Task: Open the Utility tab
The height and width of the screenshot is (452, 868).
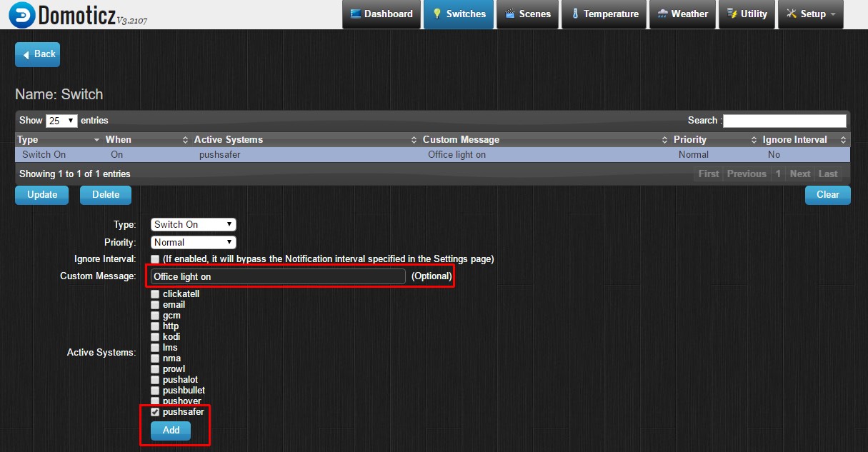Action: pyautogui.click(x=747, y=14)
